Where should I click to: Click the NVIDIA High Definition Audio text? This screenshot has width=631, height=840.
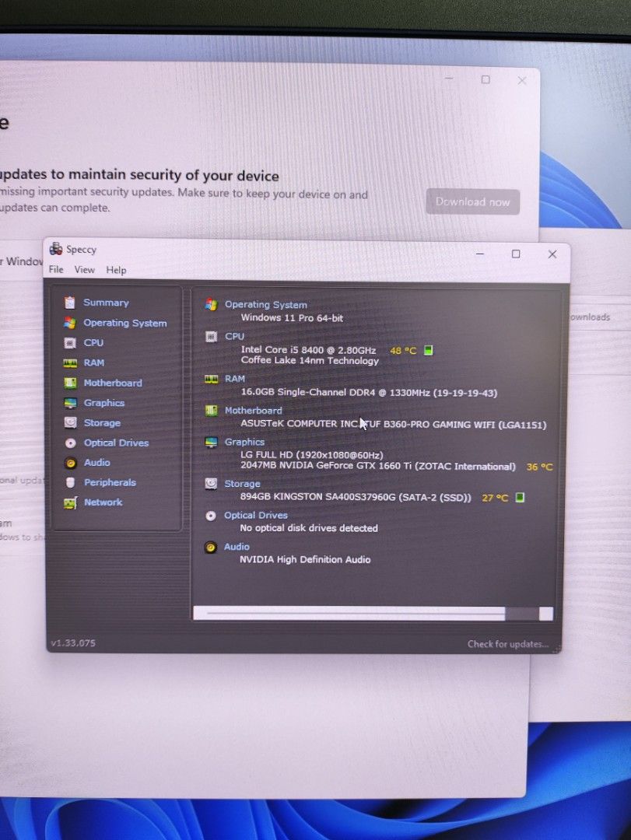(305, 560)
